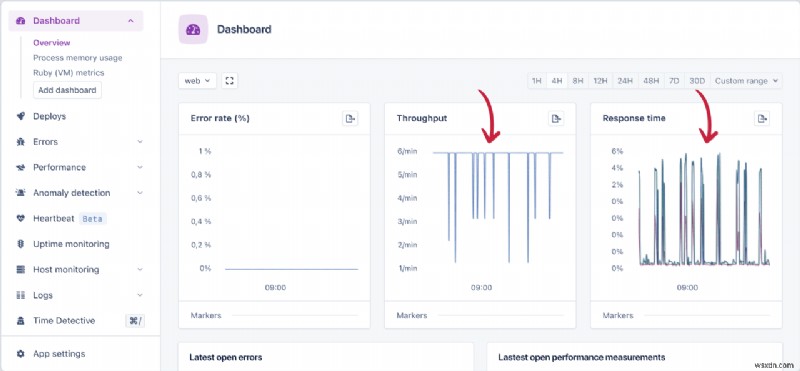Click the Heartbeat Beta badge
The image size is (800, 371).
pyautogui.click(x=92, y=219)
